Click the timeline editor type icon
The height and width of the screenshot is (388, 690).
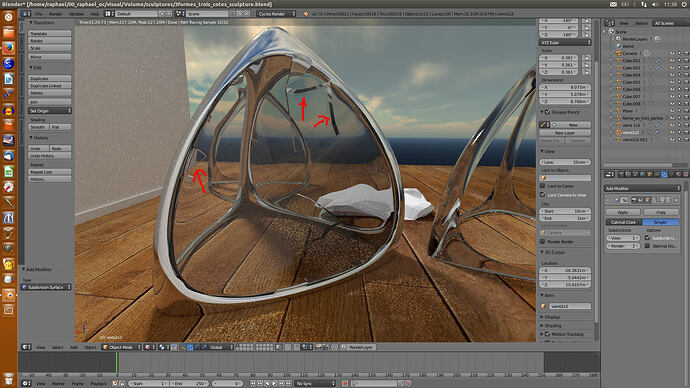coord(26,383)
